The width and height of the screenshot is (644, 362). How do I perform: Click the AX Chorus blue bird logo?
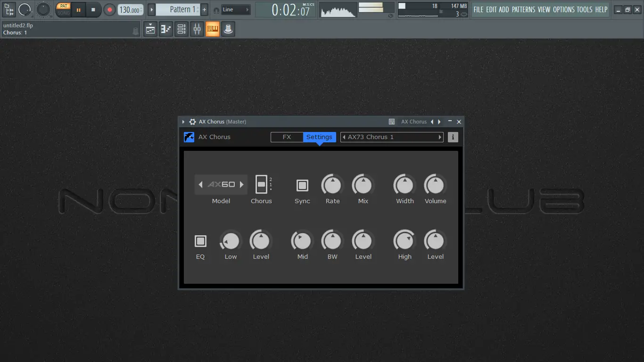coord(189,137)
